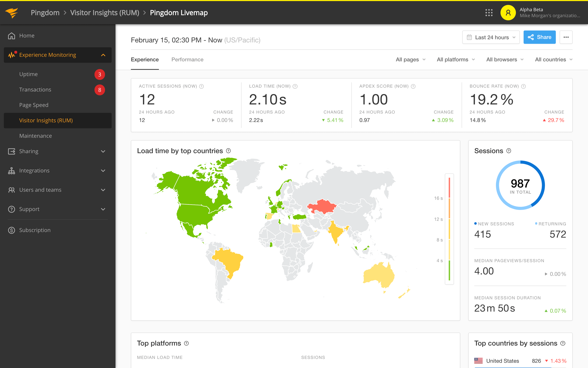Click the 23m 50s session duration value
The image size is (588, 368).
coord(494,308)
